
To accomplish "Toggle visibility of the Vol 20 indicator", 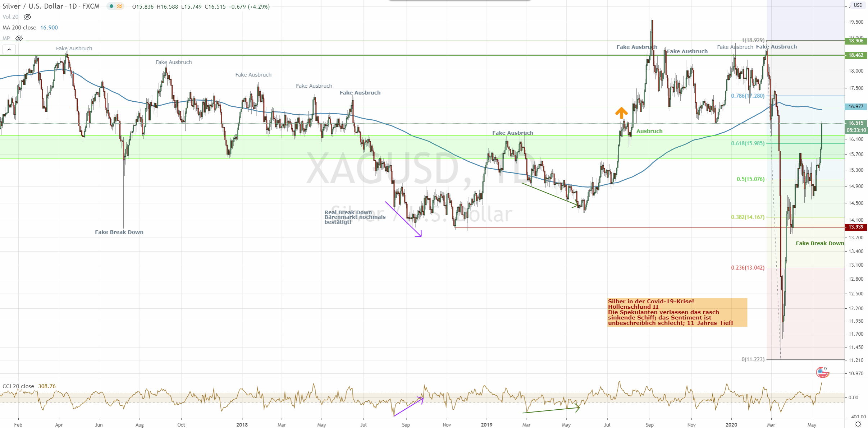I will point(27,17).
